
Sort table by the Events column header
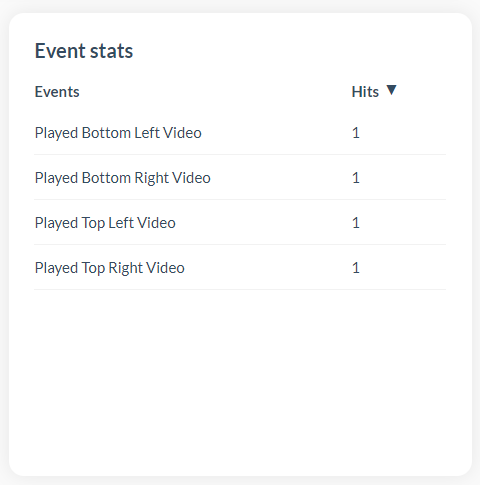[57, 92]
